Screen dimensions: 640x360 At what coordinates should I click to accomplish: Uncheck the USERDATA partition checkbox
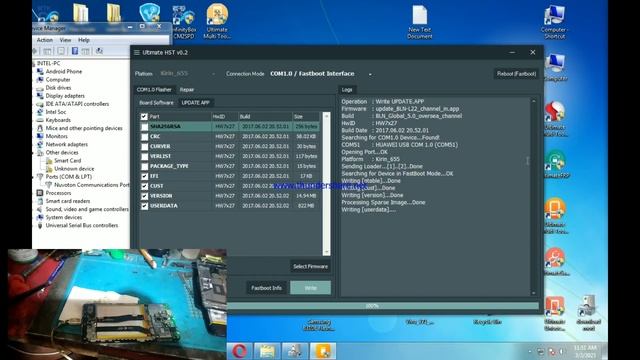click(x=144, y=206)
